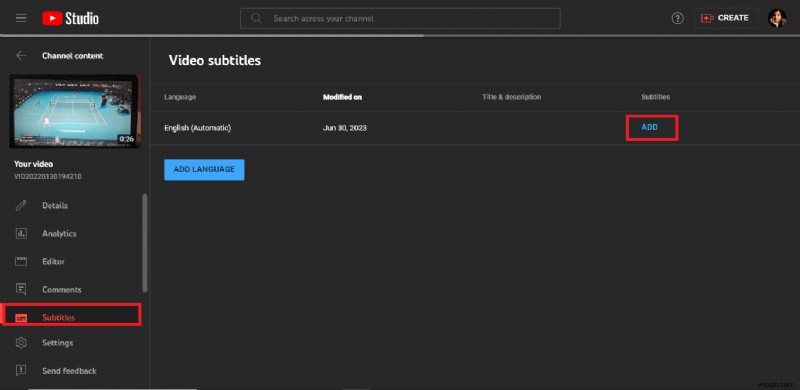The width and height of the screenshot is (800, 390).
Task: Click the Analytics chart icon
Action: (x=21, y=234)
